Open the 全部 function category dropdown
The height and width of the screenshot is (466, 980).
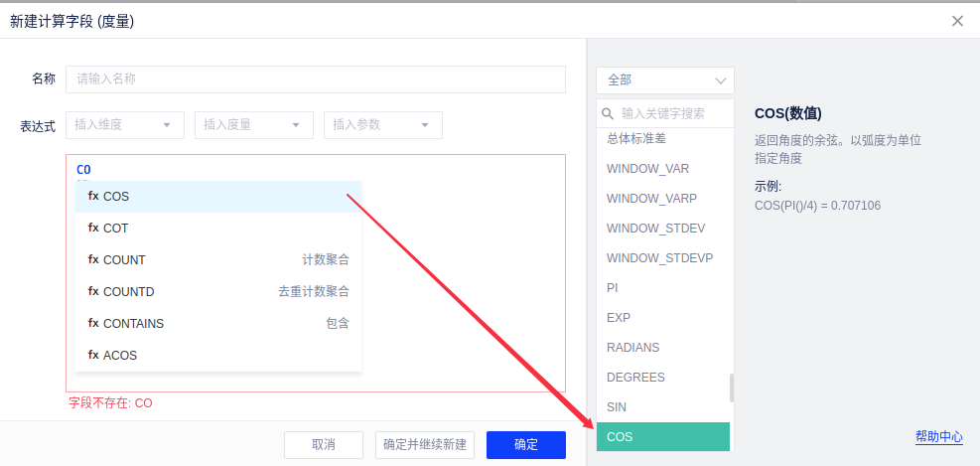coord(665,80)
